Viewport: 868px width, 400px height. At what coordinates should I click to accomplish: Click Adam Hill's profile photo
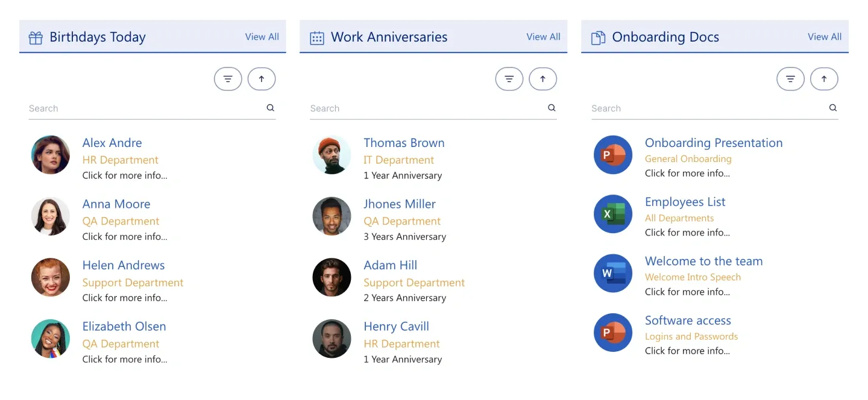pos(332,277)
